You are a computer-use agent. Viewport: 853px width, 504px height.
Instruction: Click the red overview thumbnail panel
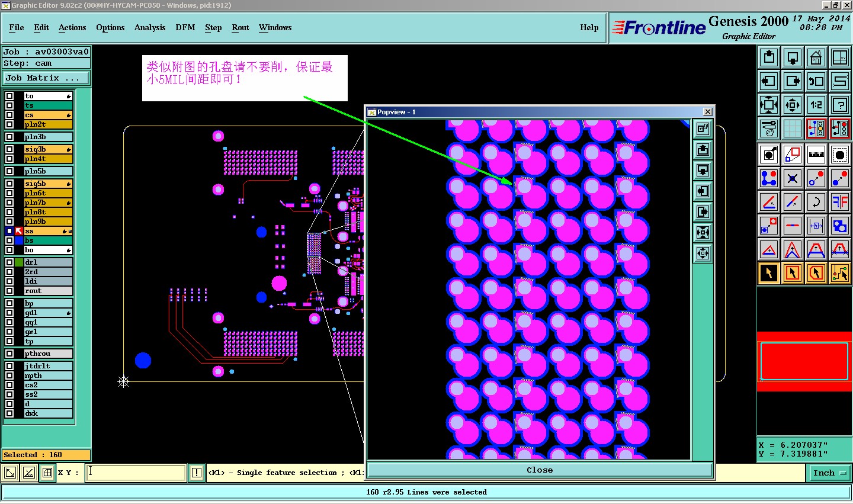pos(804,361)
